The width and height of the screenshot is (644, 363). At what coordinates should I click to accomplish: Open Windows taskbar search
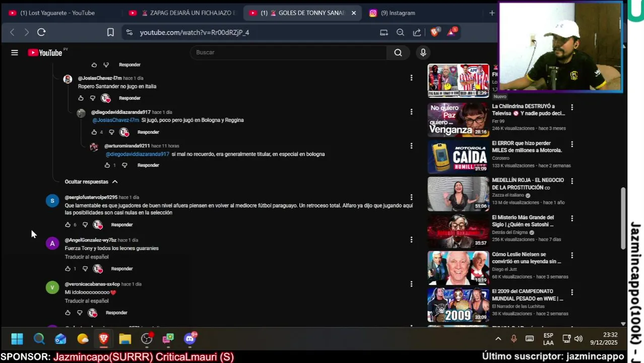(39, 339)
